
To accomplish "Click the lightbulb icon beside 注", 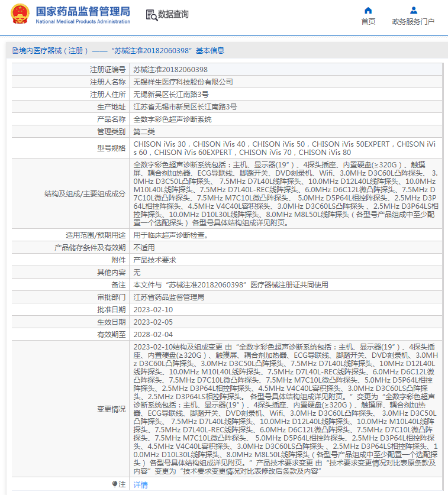I will (x=115, y=484).
